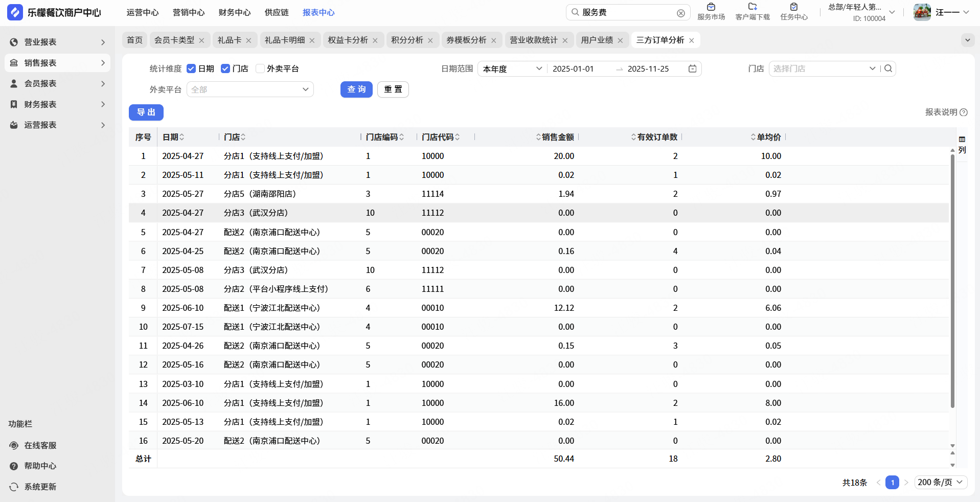The width and height of the screenshot is (980, 502).
Task: Click the 系统更新 refresh icon
Action: (x=14, y=487)
